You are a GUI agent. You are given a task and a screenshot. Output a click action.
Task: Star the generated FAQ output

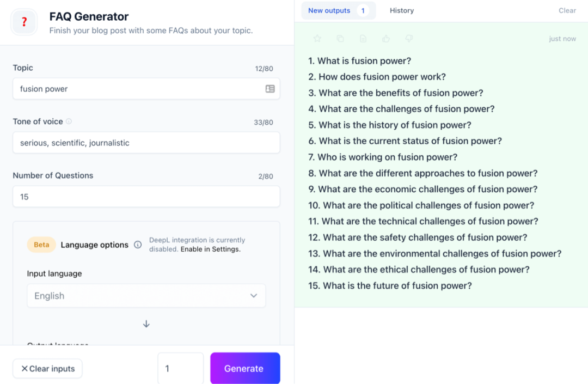click(x=317, y=39)
